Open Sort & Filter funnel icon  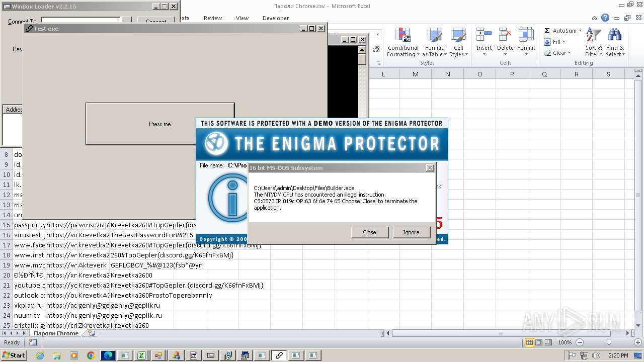coord(594,35)
